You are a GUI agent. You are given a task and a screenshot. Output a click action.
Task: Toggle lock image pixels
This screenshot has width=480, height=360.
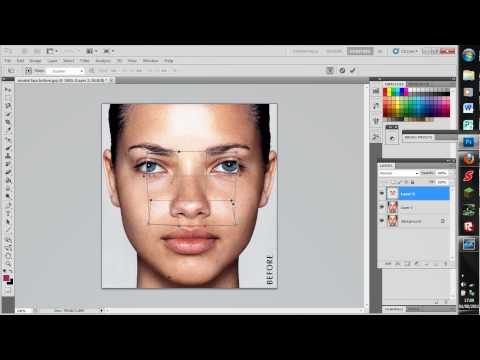[x=400, y=182]
